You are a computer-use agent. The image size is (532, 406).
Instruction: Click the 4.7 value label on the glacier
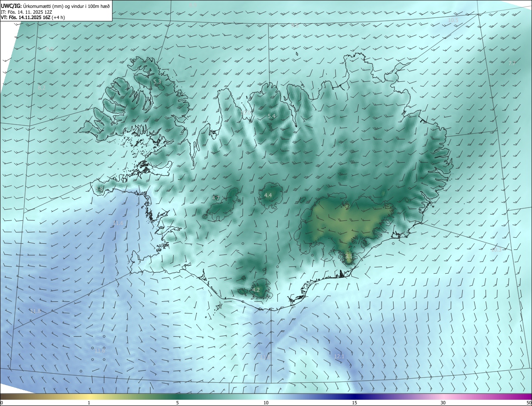point(216,198)
